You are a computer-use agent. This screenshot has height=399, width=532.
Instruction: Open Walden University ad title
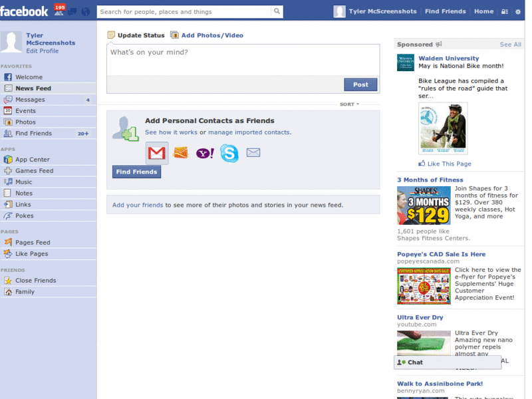point(448,59)
